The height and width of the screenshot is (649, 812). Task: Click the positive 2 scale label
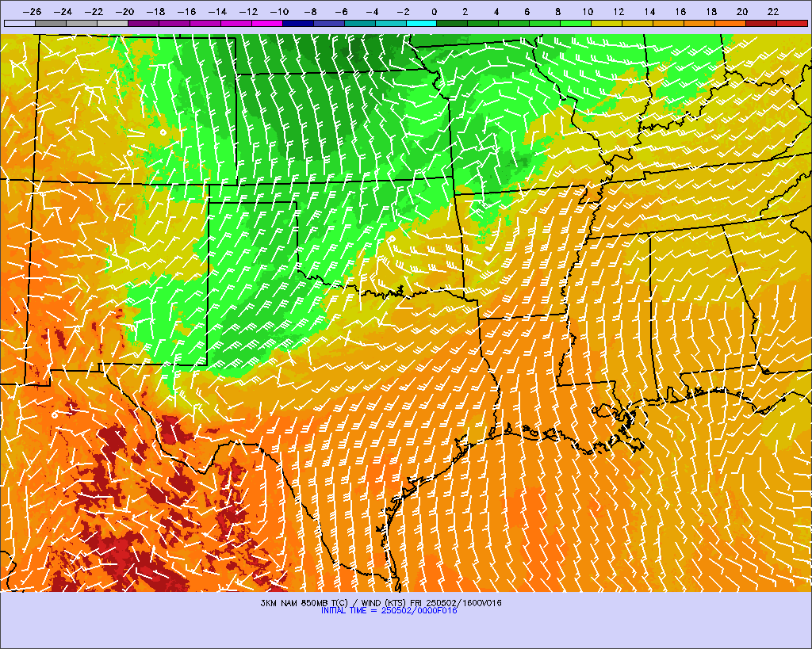point(465,12)
